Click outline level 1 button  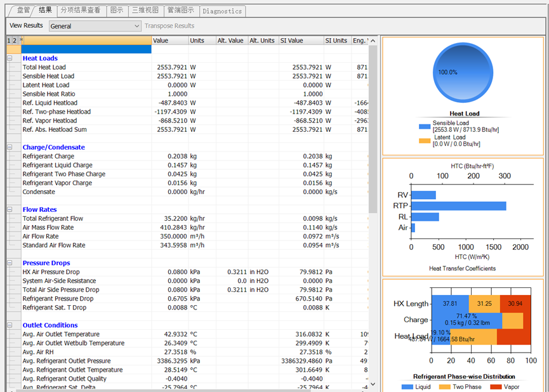tap(9, 41)
